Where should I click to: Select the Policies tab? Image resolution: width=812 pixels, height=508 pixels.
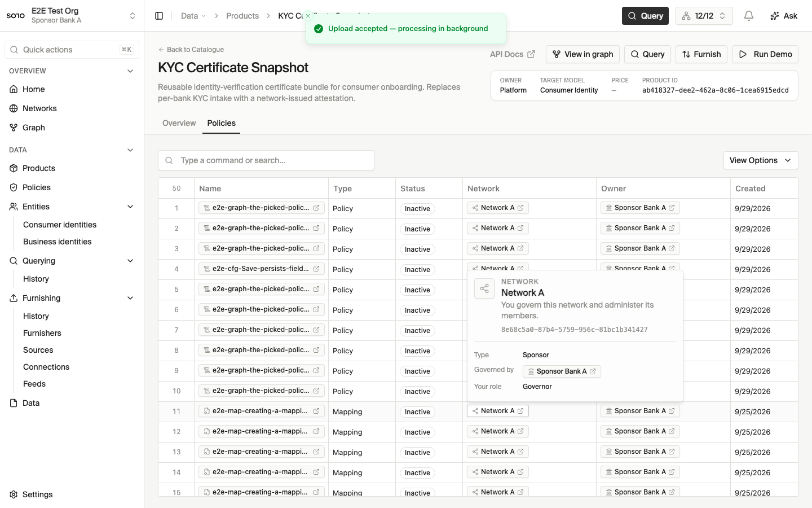(x=222, y=123)
